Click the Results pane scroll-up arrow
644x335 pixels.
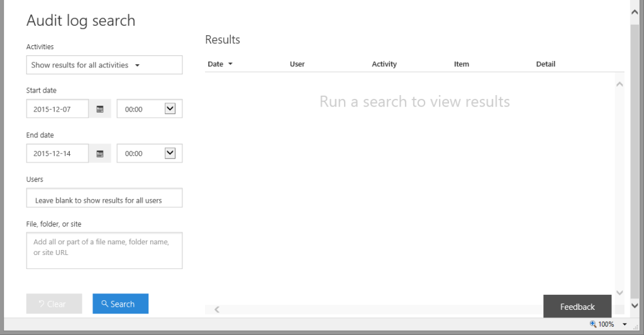tap(619, 84)
